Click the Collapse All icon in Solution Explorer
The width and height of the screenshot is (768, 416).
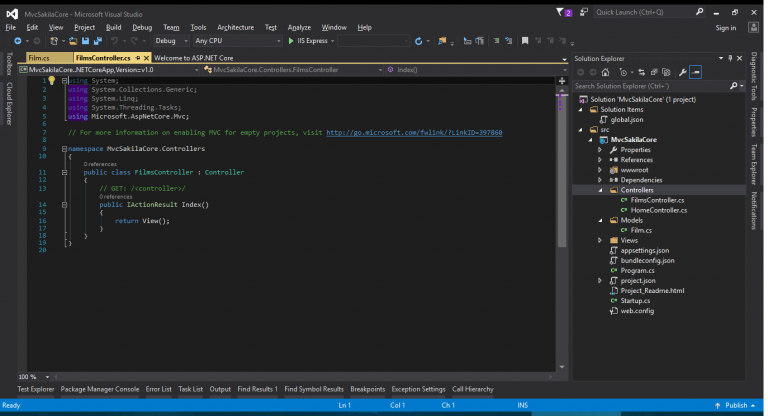654,72
